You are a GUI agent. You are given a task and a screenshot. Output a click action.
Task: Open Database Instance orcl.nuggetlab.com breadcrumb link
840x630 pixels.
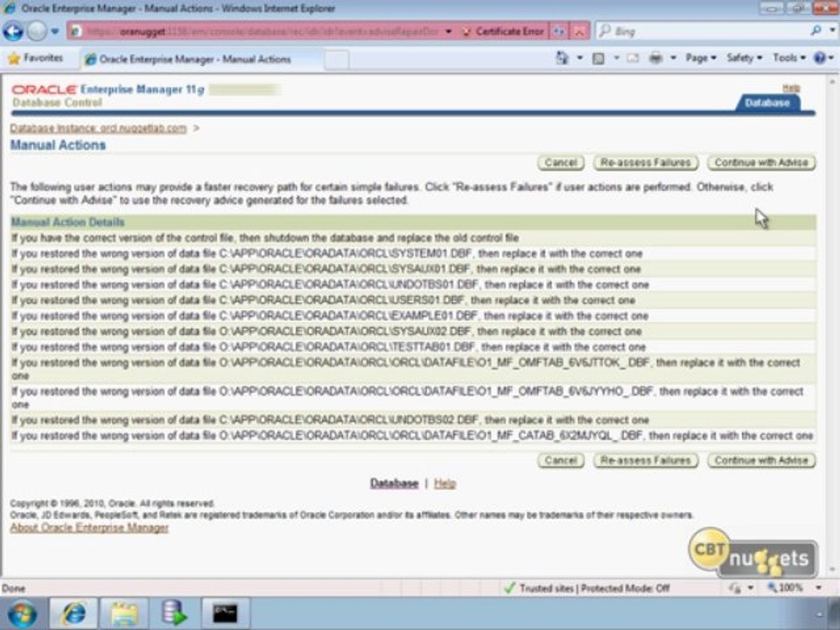(98, 129)
